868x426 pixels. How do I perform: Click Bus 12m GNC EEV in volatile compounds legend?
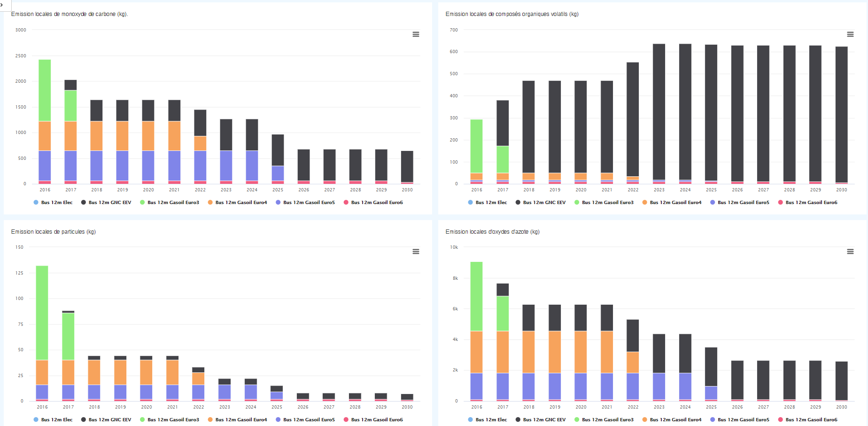click(x=544, y=203)
